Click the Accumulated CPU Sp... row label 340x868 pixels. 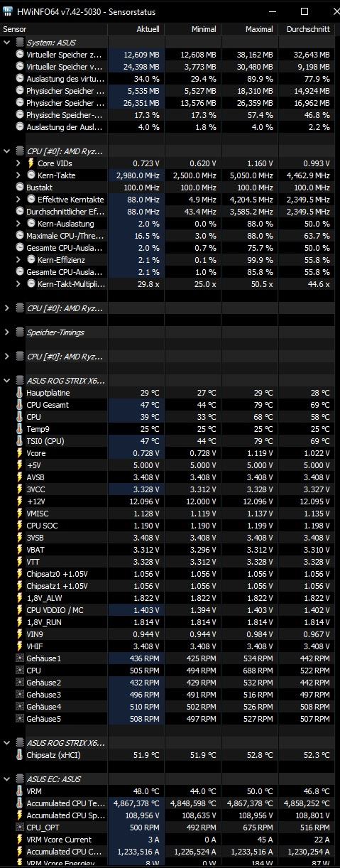(65, 815)
